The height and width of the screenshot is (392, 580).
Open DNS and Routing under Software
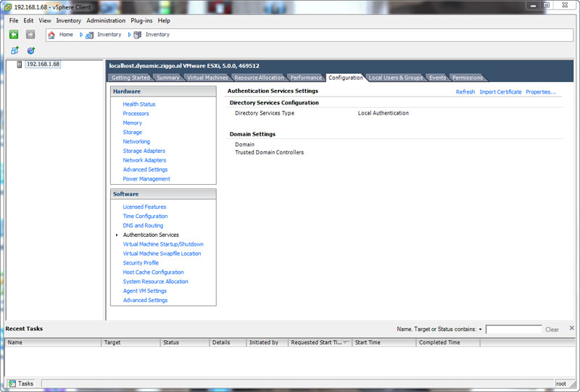[143, 225]
